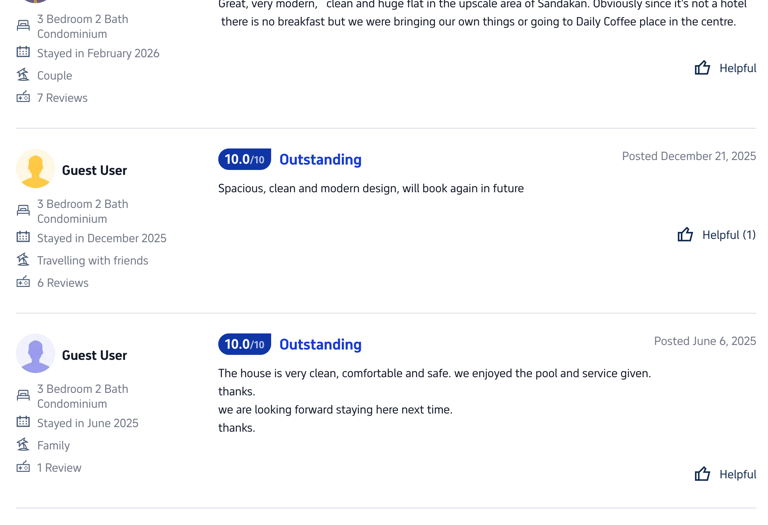Click thumbs-up icon on June 2025 review
Screen dimensions: 768x525
pos(702,474)
